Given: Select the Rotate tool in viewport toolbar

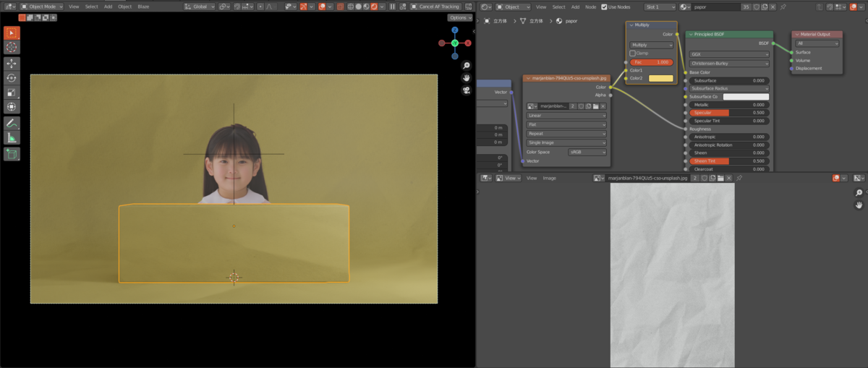Looking at the screenshot, I should [x=12, y=78].
